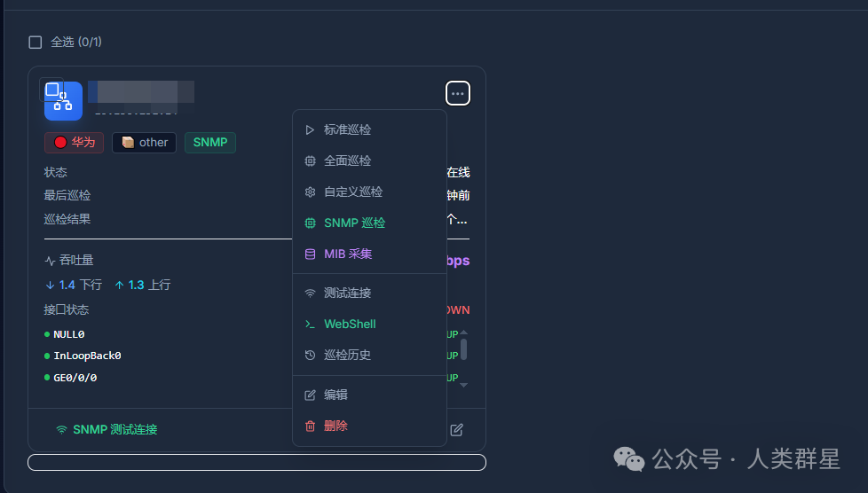Select the GE0/0/0 interface row
The image size is (868, 493).
(251, 378)
